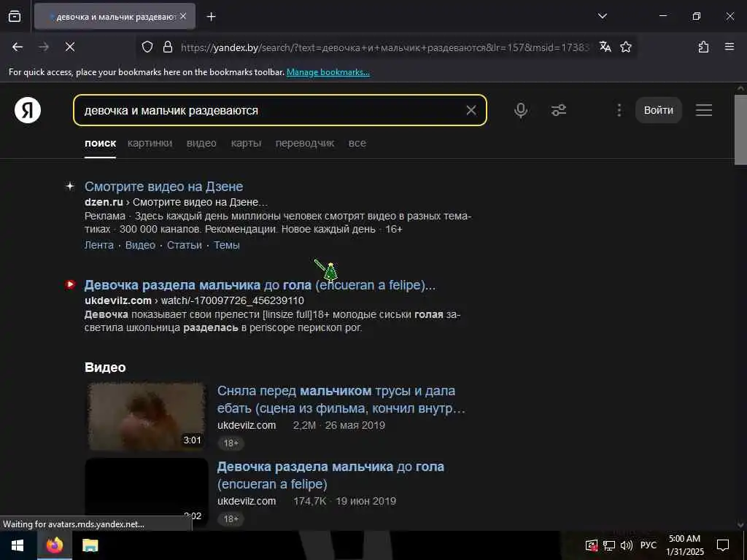The width and height of the screenshot is (747, 560).
Task: Switch to переводчик tab
Action: [x=305, y=144]
